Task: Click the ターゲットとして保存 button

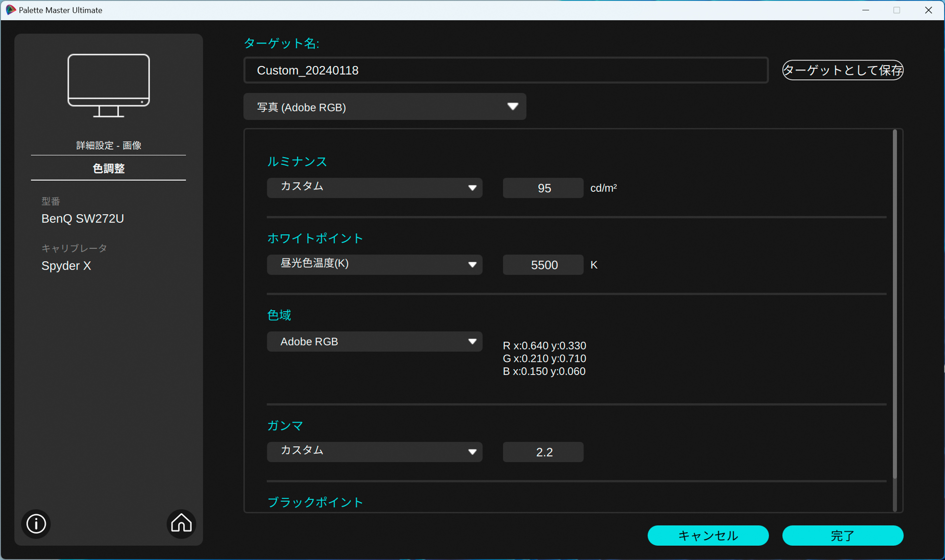Action: (843, 70)
